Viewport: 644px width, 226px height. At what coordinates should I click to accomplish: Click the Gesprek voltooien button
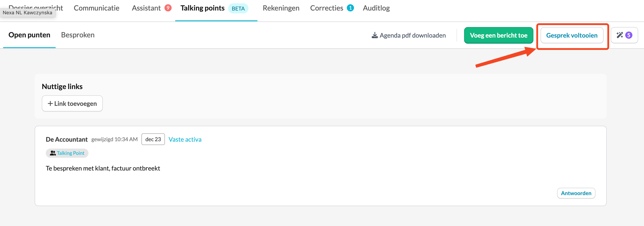572,35
